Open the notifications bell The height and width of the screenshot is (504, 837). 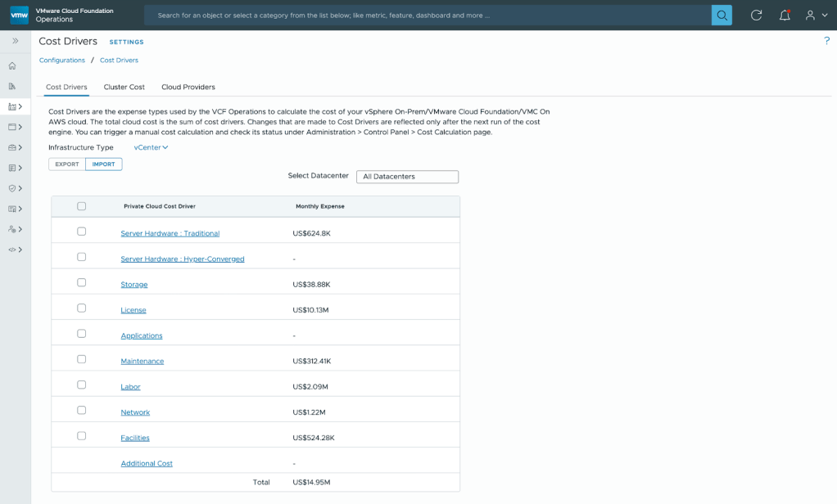(x=785, y=15)
